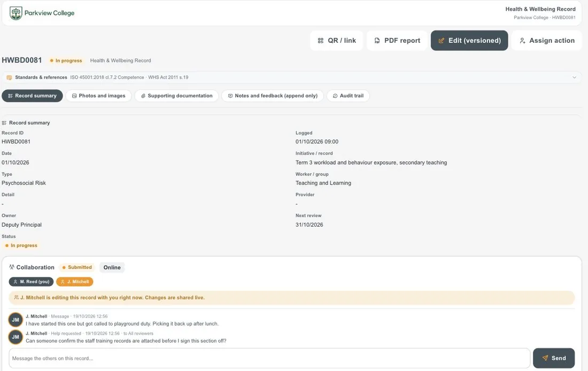Click the Term 3 workload initiative text
Image resolution: width=588 pixels, height=371 pixels.
click(x=372, y=163)
